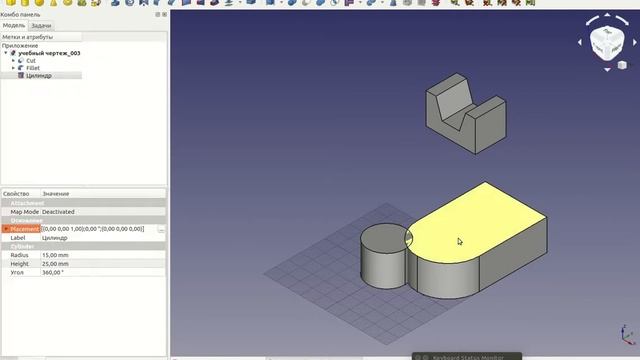This screenshot has height=360, width=640.
Task: Select the Fillet object icon in tree
Action: click(x=21, y=68)
